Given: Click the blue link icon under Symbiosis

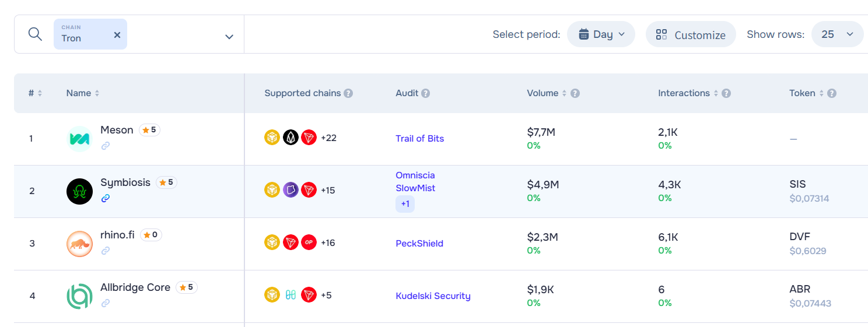Looking at the screenshot, I should [106, 198].
